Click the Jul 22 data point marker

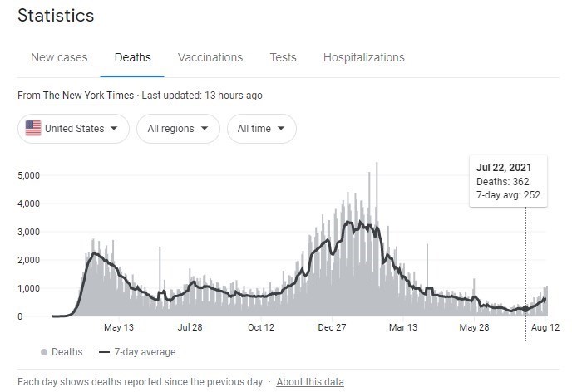coord(525,309)
